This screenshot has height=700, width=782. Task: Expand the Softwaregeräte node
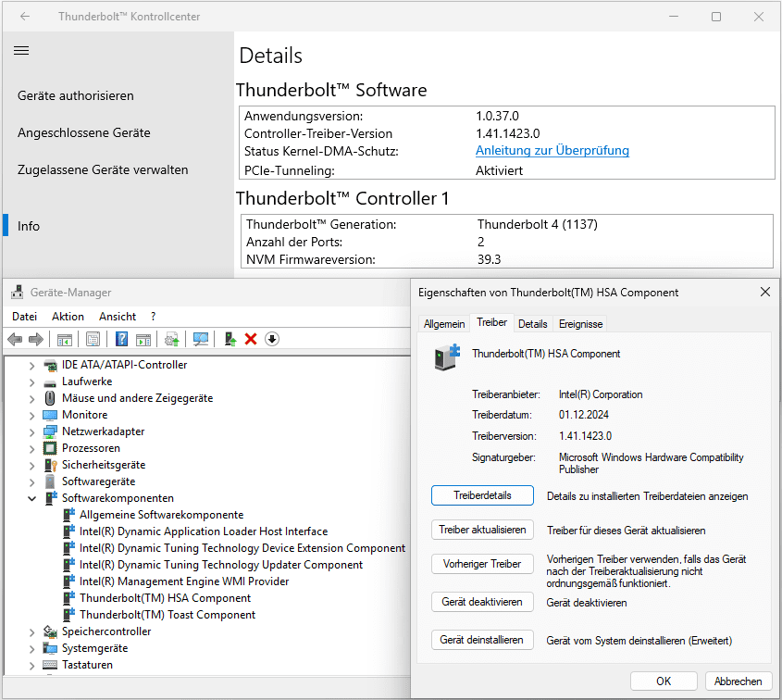coord(31,482)
